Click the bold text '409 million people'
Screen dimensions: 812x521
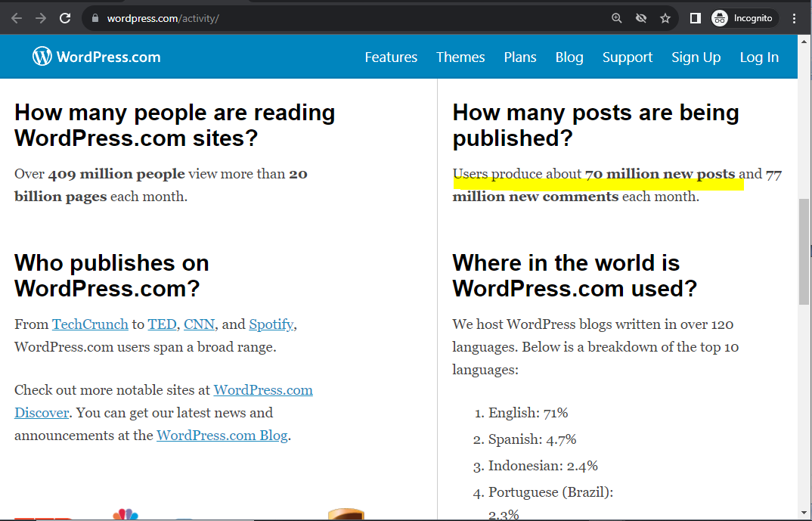(x=116, y=174)
